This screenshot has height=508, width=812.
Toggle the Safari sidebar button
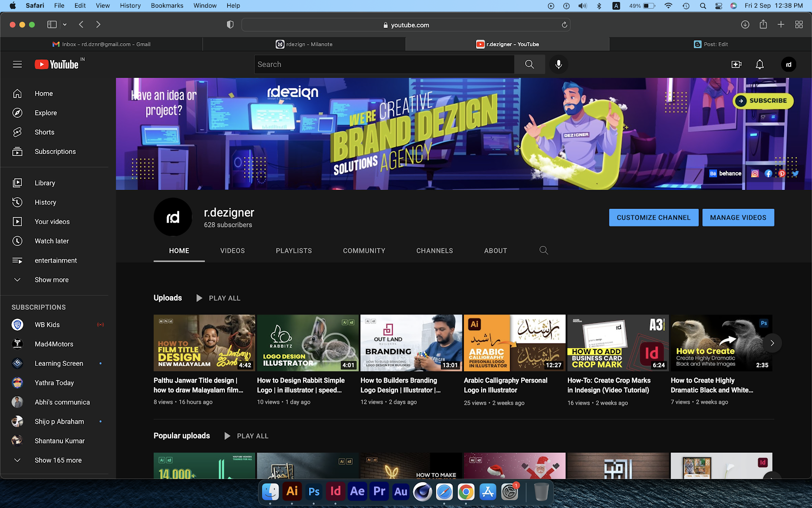[x=52, y=24]
